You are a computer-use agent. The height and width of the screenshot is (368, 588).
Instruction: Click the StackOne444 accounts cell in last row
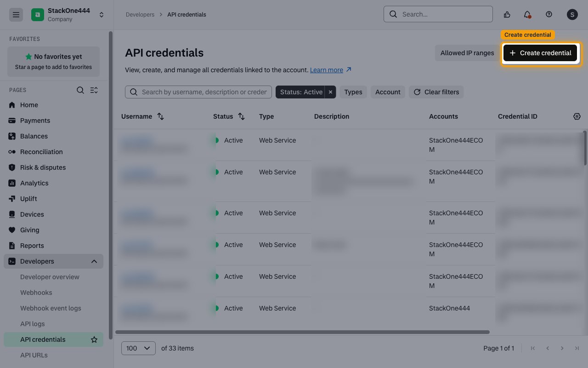(x=449, y=308)
